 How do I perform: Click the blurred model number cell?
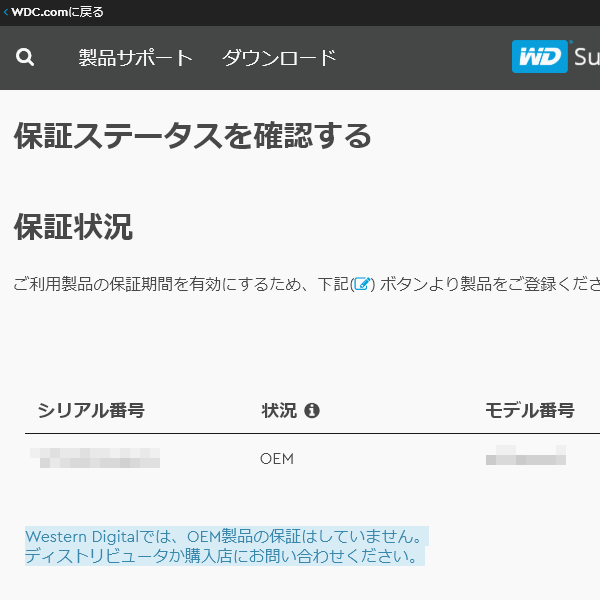[x=526, y=455]
